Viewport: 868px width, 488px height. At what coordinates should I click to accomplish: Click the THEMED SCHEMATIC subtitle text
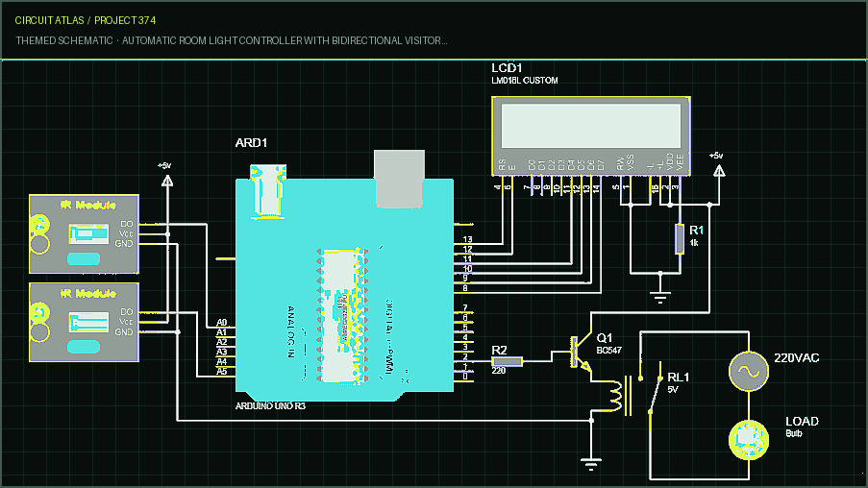(232, 40)
